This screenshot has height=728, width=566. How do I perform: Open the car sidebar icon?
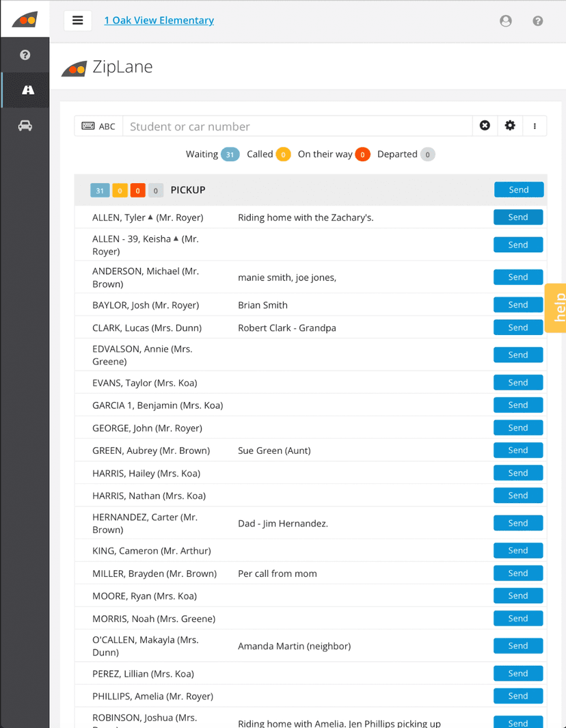pos(25,126)
